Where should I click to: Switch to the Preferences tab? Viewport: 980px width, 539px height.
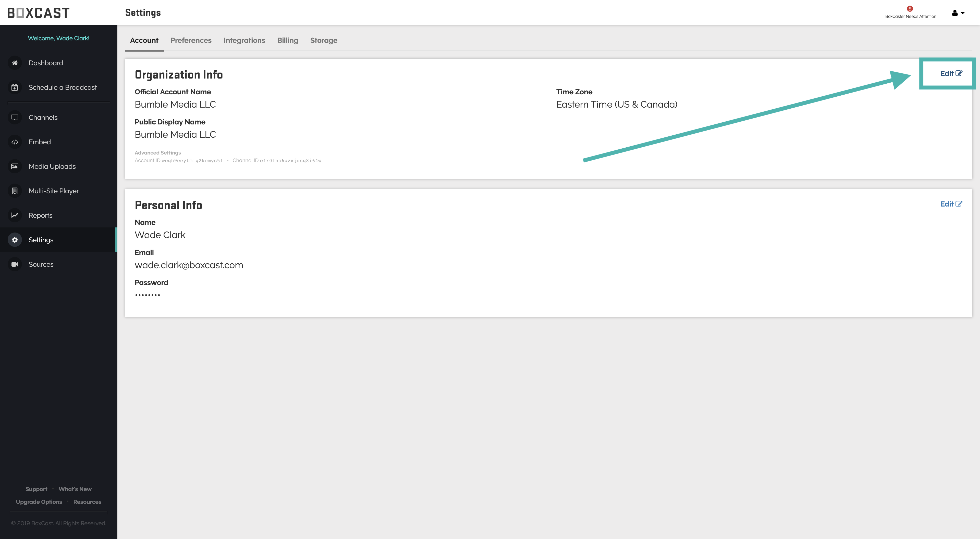point(191,40)
